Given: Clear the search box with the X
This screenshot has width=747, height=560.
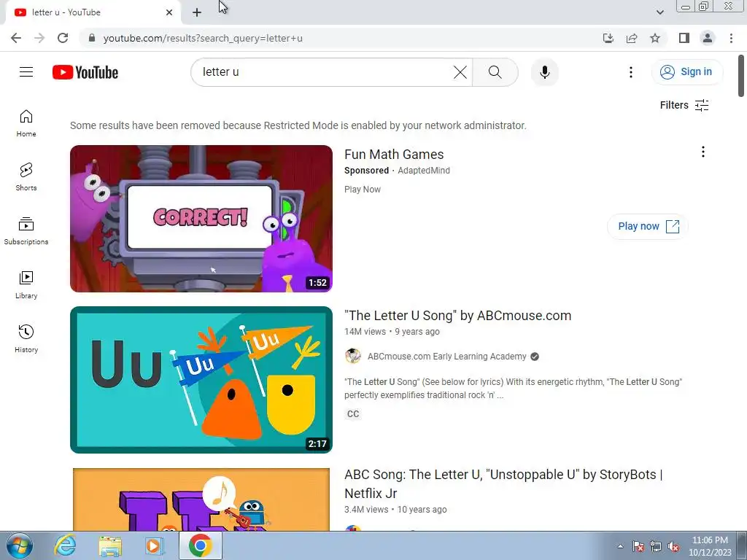Looking at the screenshot, I should click(x=460, y=72).
